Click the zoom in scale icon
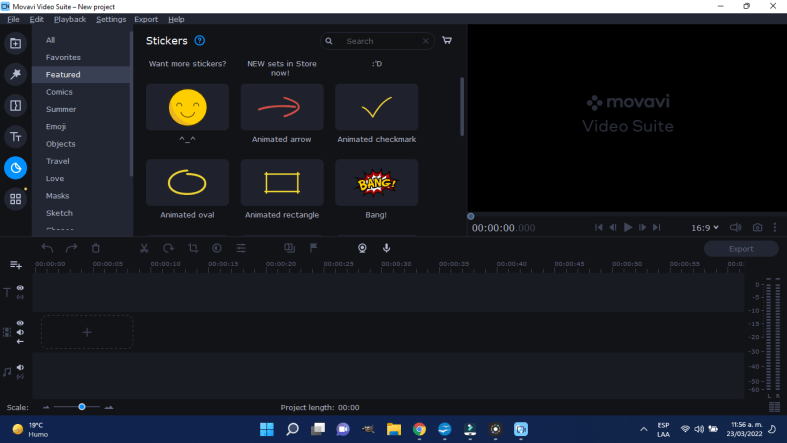The width and height of the screenshot is (787, 443). pos(108,407)
